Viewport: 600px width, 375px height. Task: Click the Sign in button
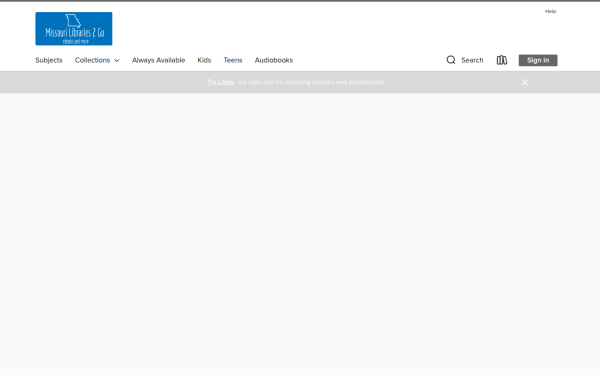point(538,60)
